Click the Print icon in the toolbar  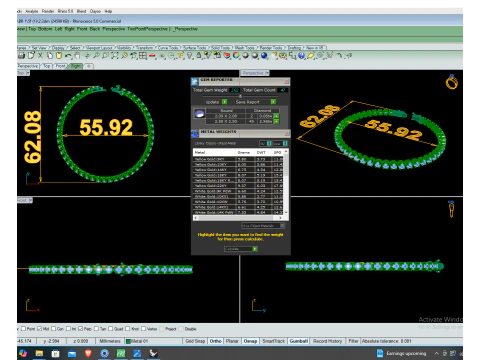pyautogui.click(x=21, y=56)
